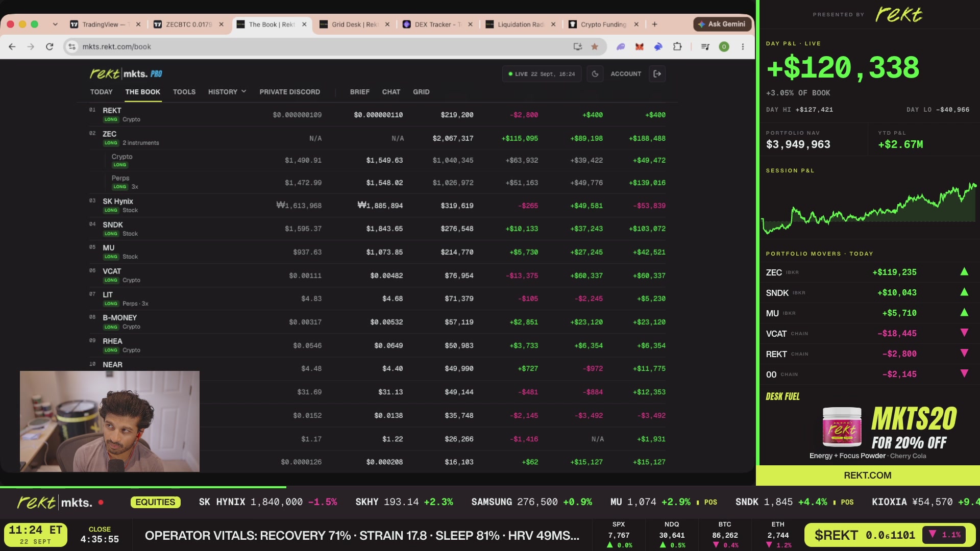Click the install app icon in the address bar
The width and height of the screenshot is (980, 551).
578,46
